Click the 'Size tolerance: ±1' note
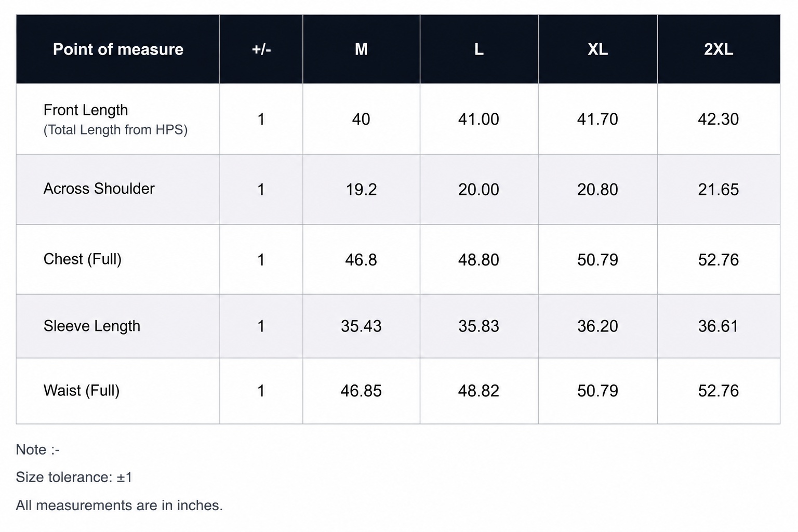This screenshot has width=798, height=532. [74, 477]
